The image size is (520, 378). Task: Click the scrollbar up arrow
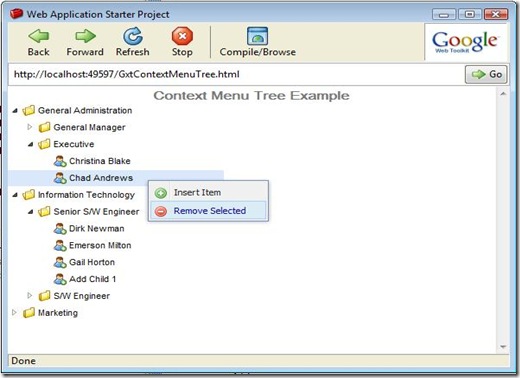(x=503, y=94)
